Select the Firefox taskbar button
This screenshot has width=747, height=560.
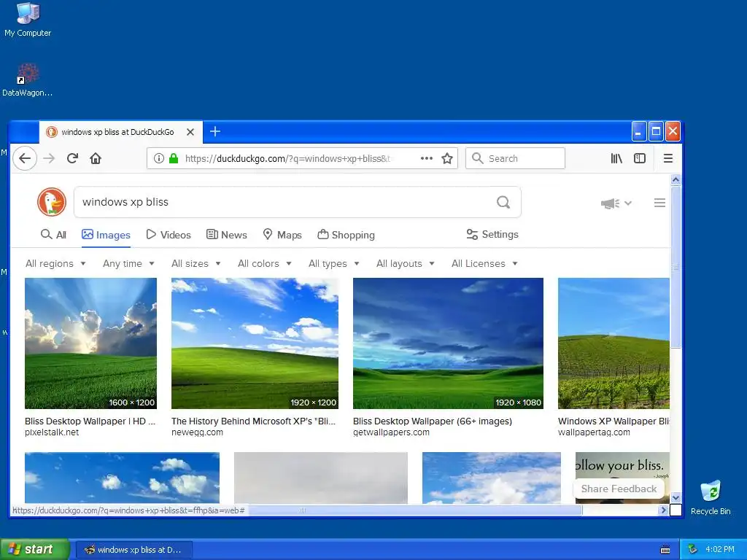[x=134, y=550]
